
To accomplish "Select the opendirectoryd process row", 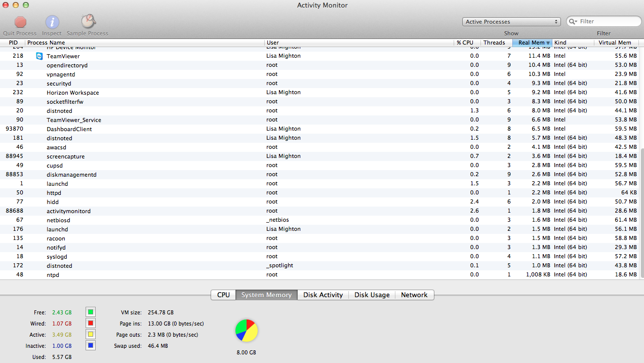I will pyautogui.click(x=319, y=65).
